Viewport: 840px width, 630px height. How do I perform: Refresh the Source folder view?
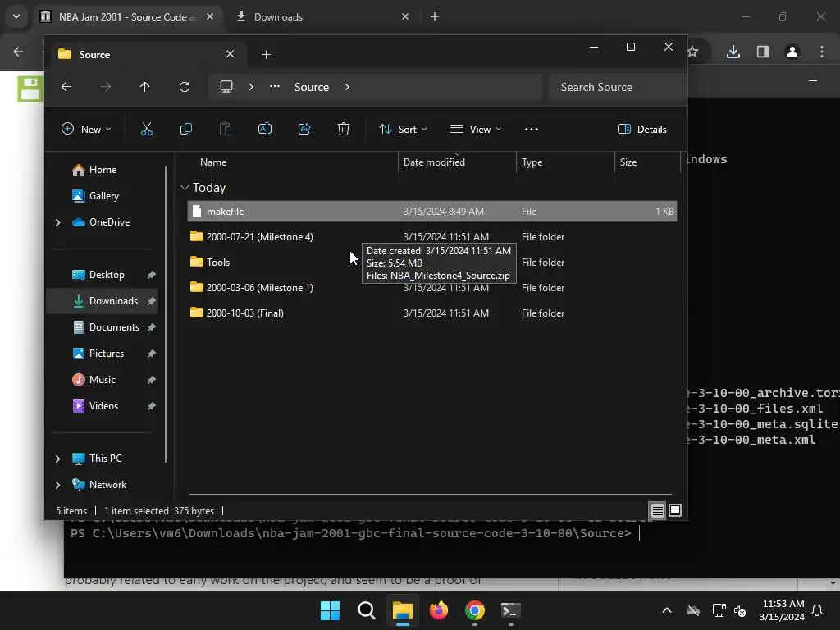pyautogui.click(x=185, y=87)
